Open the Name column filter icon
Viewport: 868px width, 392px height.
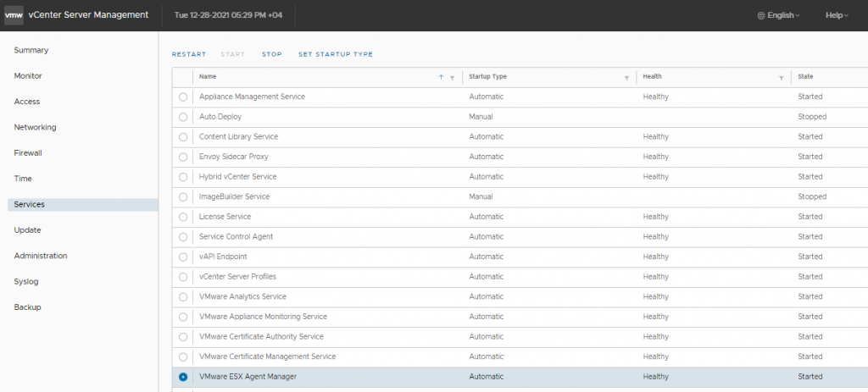click(452, 78)
